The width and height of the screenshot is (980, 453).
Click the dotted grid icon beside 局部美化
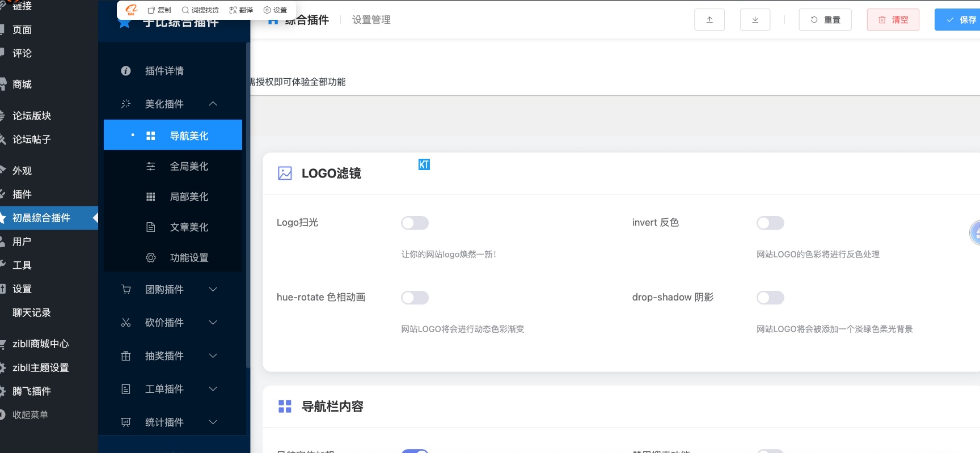151,197
